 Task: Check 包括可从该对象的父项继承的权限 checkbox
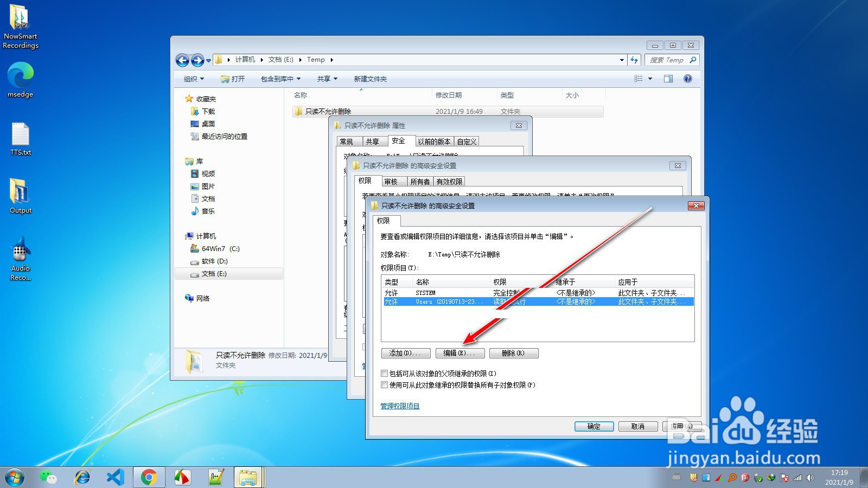coord(385,374)
